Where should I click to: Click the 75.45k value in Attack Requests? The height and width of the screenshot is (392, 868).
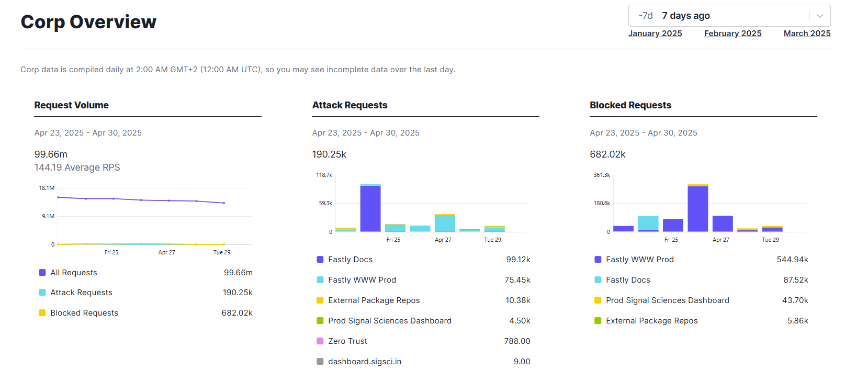pos(517,280)
